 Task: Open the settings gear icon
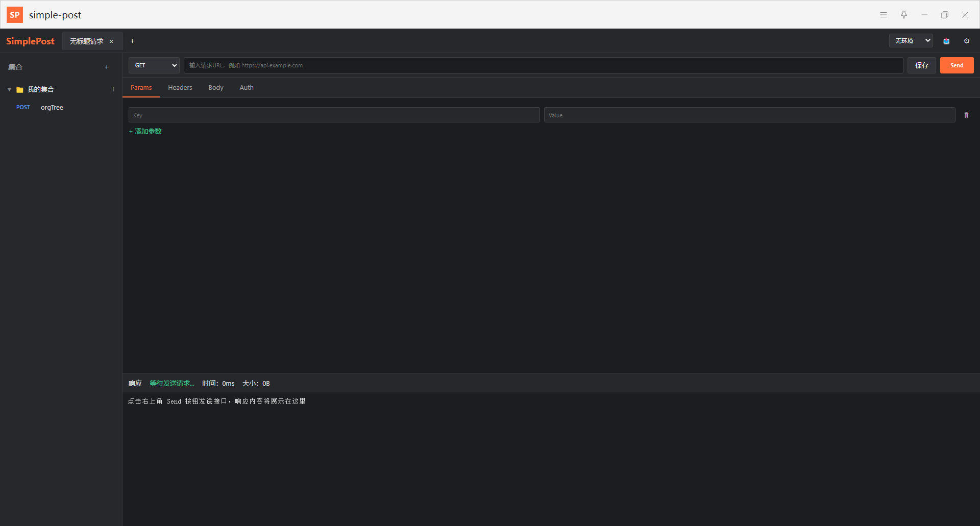tap(967, 41)
